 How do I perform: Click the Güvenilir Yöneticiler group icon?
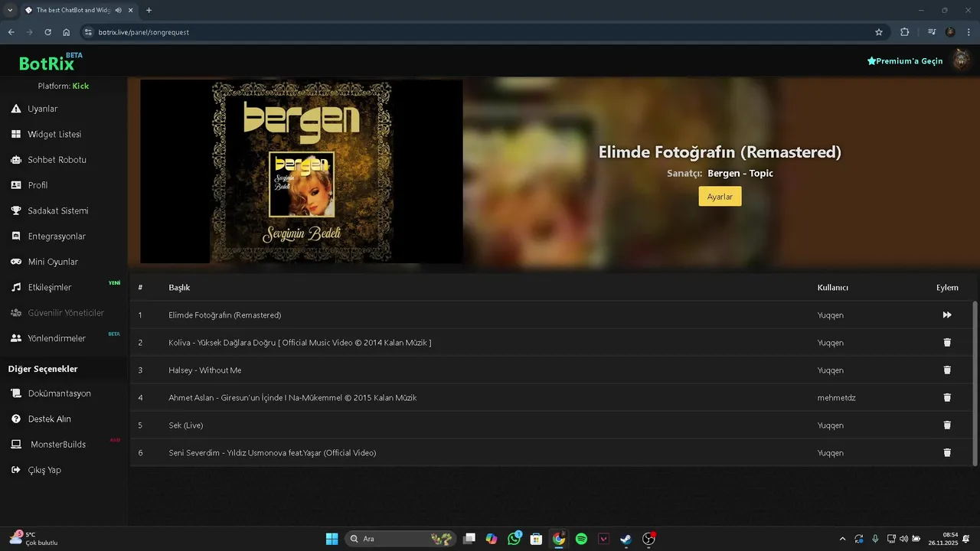(15, 313)
